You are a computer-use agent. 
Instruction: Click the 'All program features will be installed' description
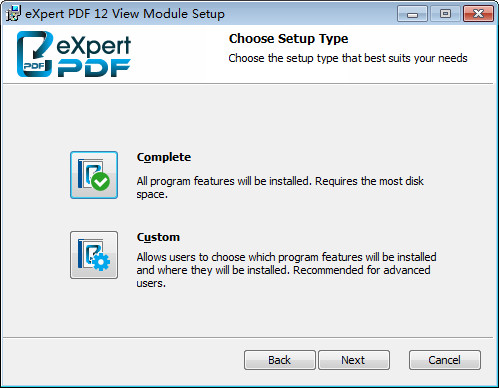click(x=280, y=188)
